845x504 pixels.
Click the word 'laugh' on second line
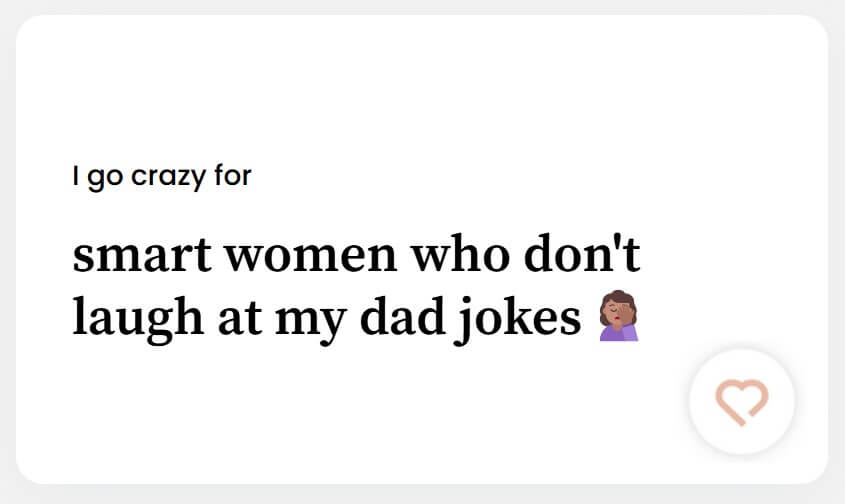tap(138, 319)
